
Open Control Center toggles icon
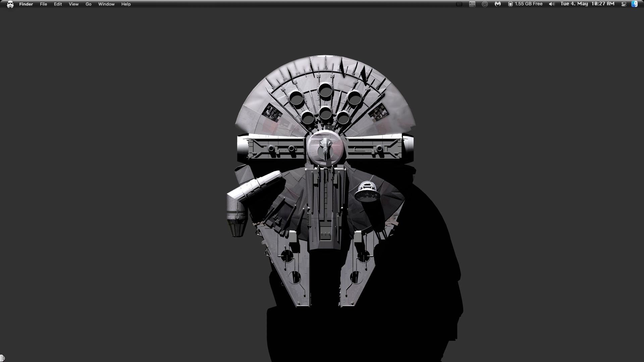point(624,4)
